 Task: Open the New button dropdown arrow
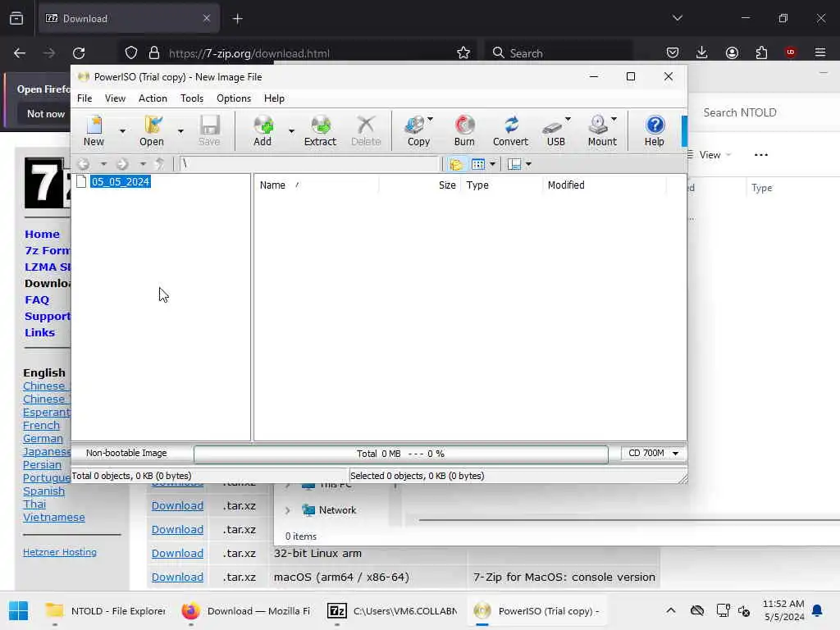click(123, 130)
